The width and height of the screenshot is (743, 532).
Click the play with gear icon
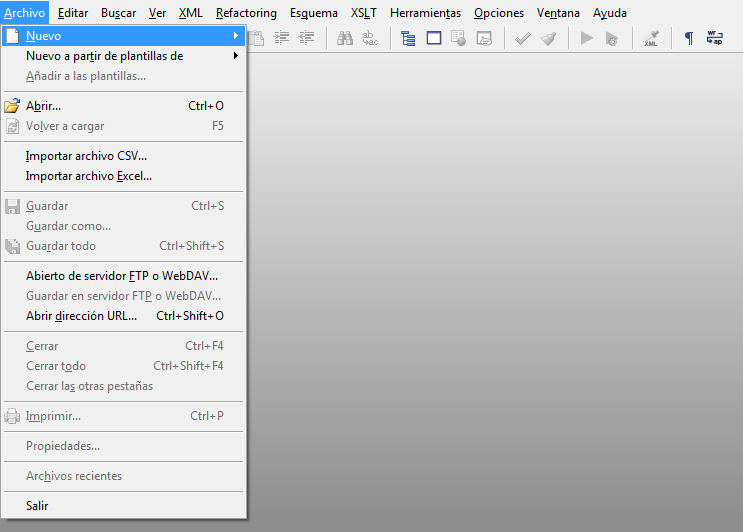(x=612, y=38)
